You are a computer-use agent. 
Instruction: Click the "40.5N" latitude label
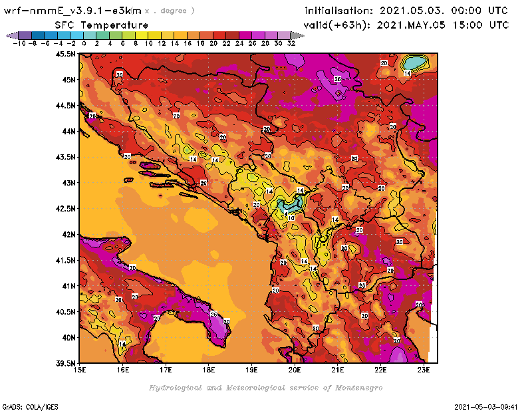pyautogui.click(x=65, y=312)
